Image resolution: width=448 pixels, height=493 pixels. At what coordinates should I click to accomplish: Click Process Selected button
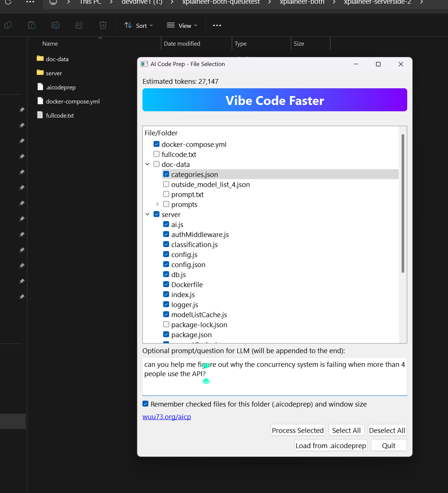(298, 430)
